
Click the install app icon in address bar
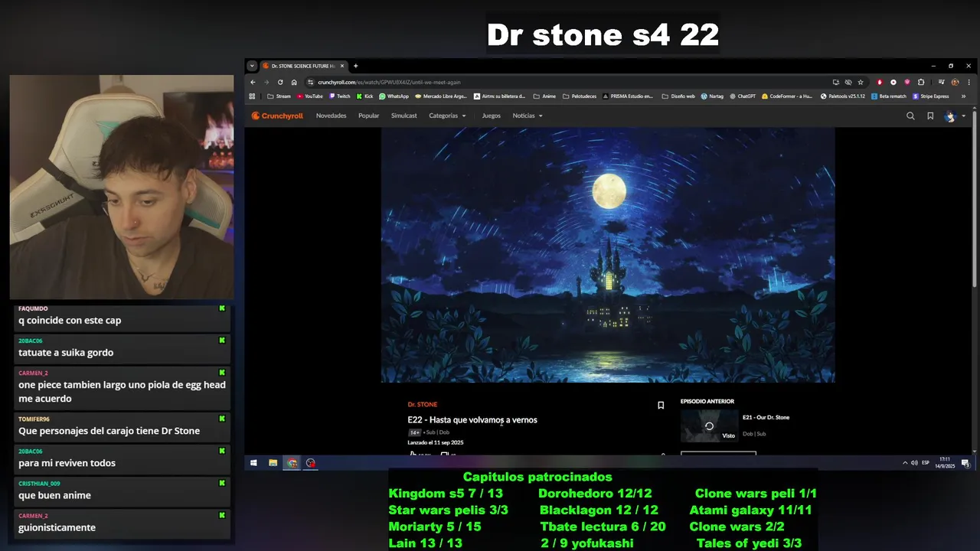836,82
